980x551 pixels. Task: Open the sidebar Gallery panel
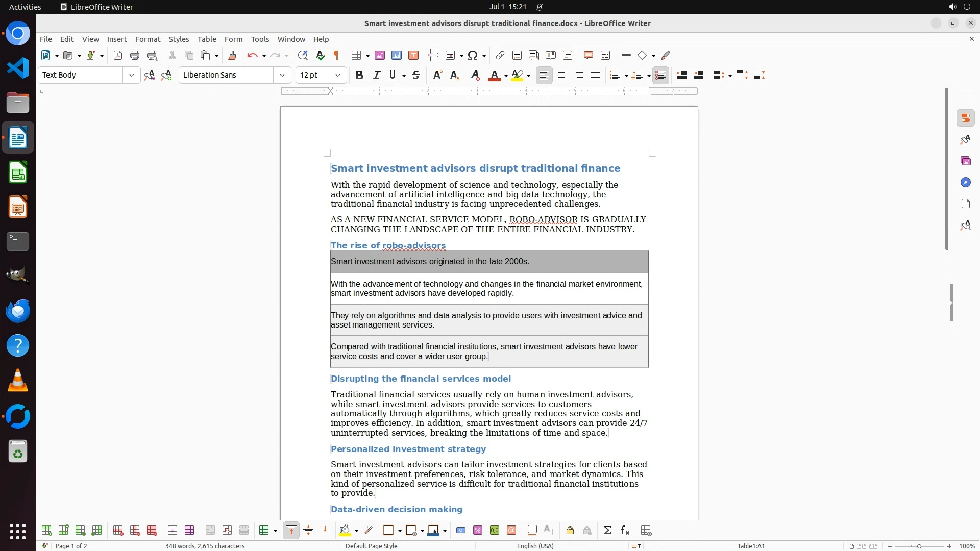[965, 161]
